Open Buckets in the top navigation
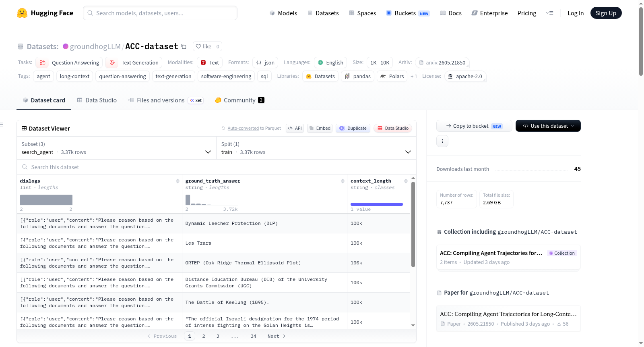 pyautogui.click(x=408, y=13)
